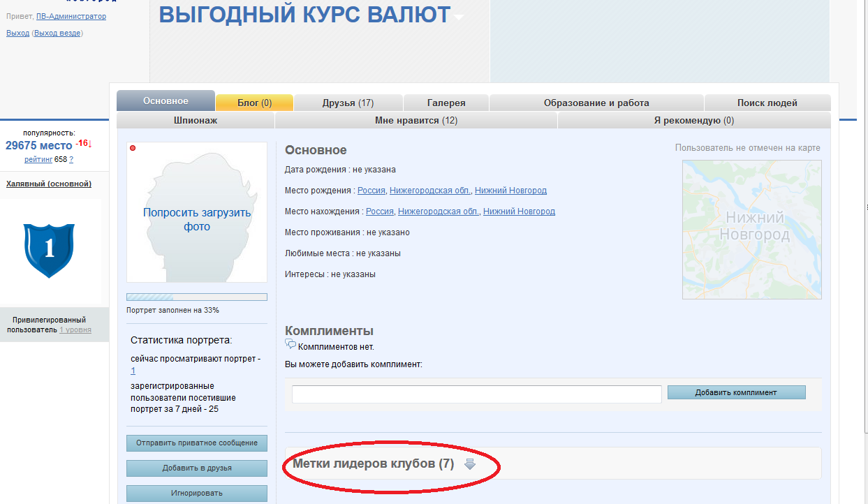Click the compliments speech bubble icon
868x504 pixels.
pos(290,344)
